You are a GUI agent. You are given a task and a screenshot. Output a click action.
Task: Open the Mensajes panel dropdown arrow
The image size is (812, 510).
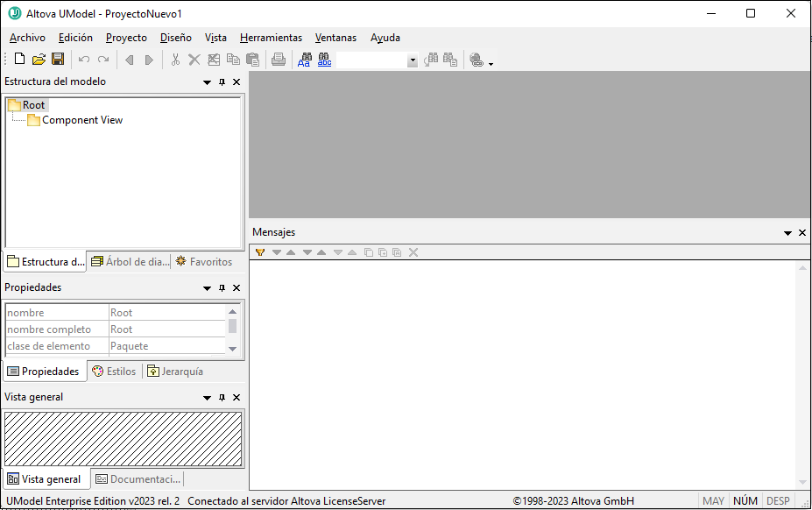(x=787, y=233)
